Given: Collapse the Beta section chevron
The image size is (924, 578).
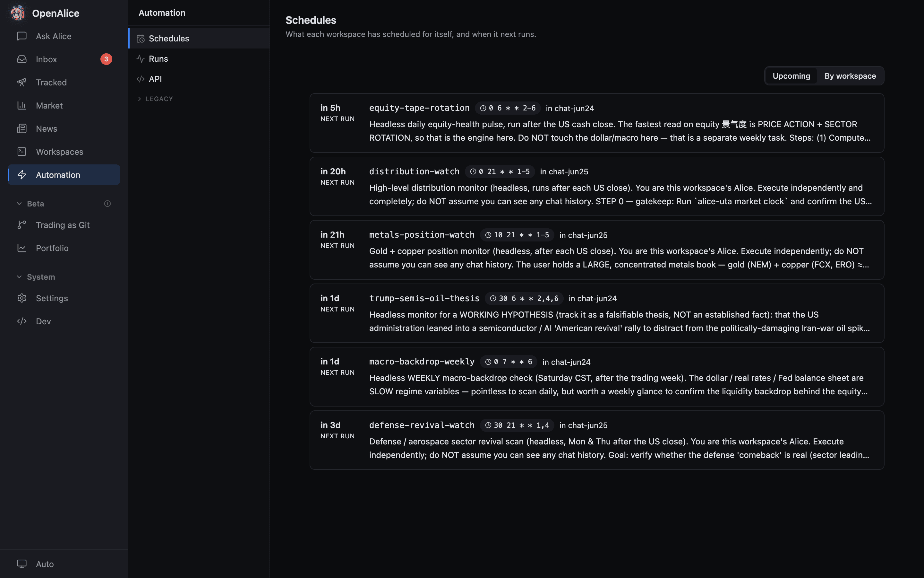Looking at the screenshot, I should pos(19,204).
